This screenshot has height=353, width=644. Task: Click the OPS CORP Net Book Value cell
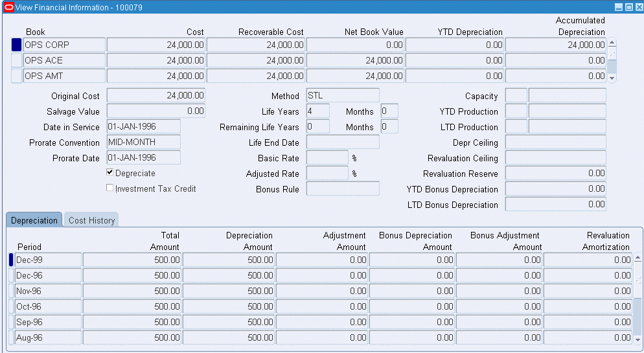[x=355, y=45]
